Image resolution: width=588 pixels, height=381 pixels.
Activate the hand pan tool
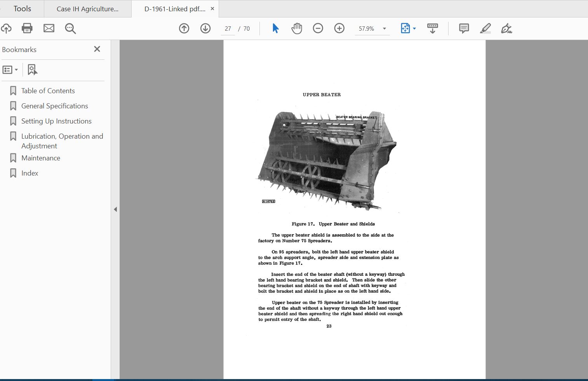click(297, 28)
